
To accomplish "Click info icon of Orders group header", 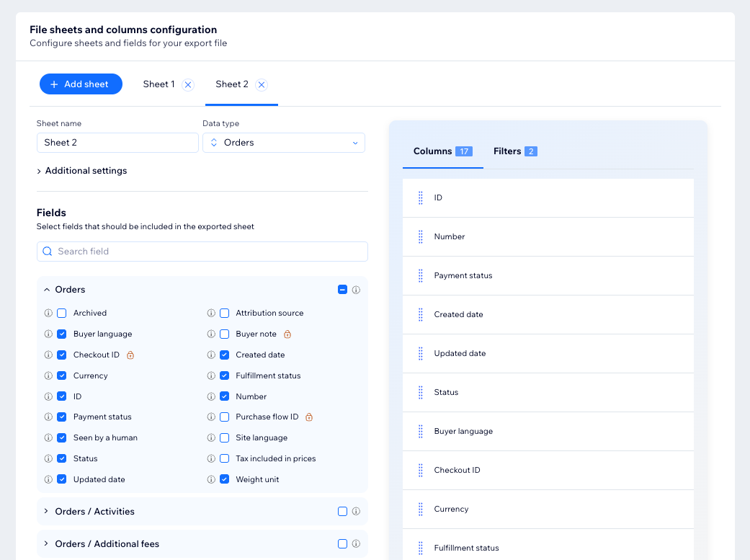I will pyautogui.click(x=356, y=290).
